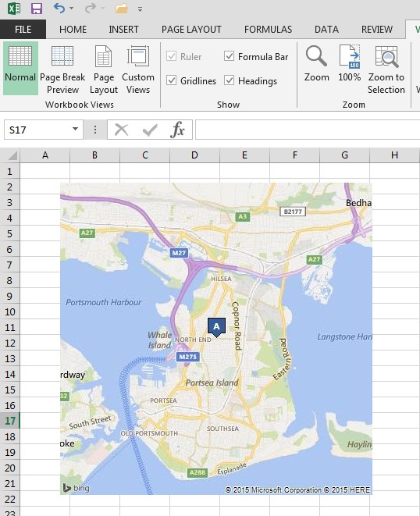
Task: Click the OLD PORTSMOUTH map label
Action: pos(149,433)
